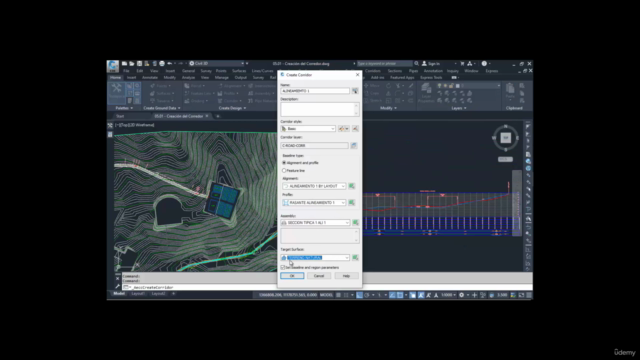Click in the Description text box
Viewport: 640px width, 360px height.
point(320,109)
